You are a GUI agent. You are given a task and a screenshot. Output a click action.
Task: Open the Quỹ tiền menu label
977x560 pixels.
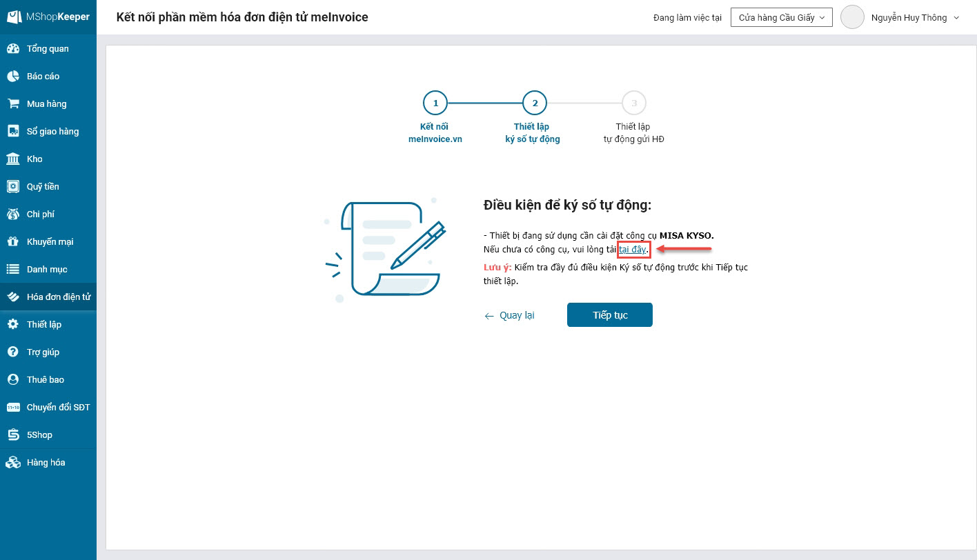coord(43,187)
